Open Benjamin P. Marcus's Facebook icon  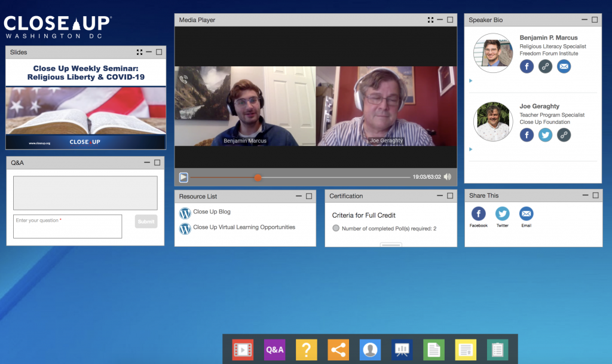pyautogui.click(x=527, y=66)
